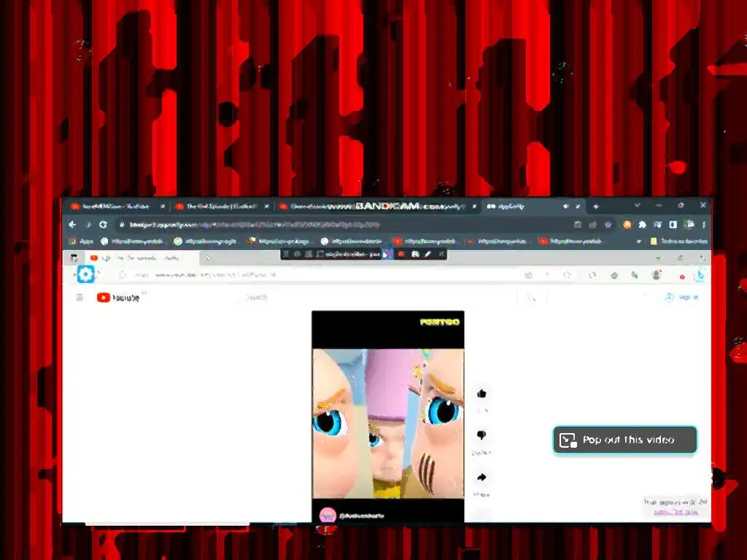
Task: Open a new tab in outer Chrome
Action: tap(595, 206)
